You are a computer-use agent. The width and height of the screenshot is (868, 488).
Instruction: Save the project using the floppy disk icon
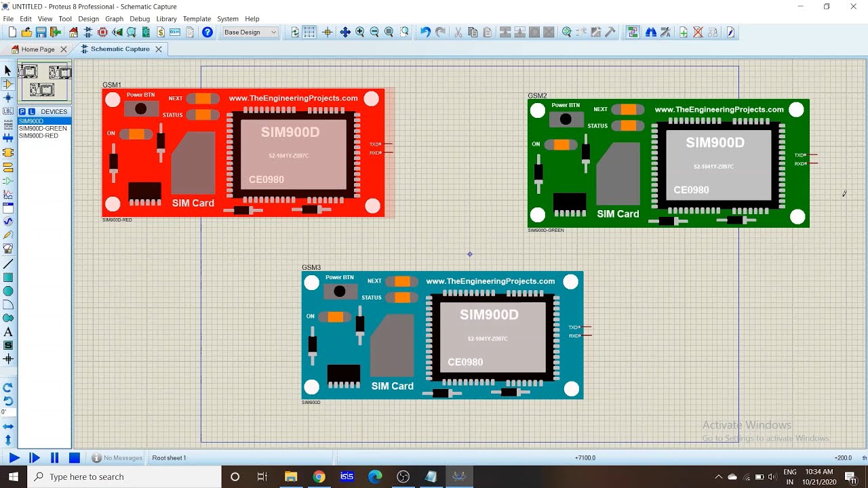(41, 33)
